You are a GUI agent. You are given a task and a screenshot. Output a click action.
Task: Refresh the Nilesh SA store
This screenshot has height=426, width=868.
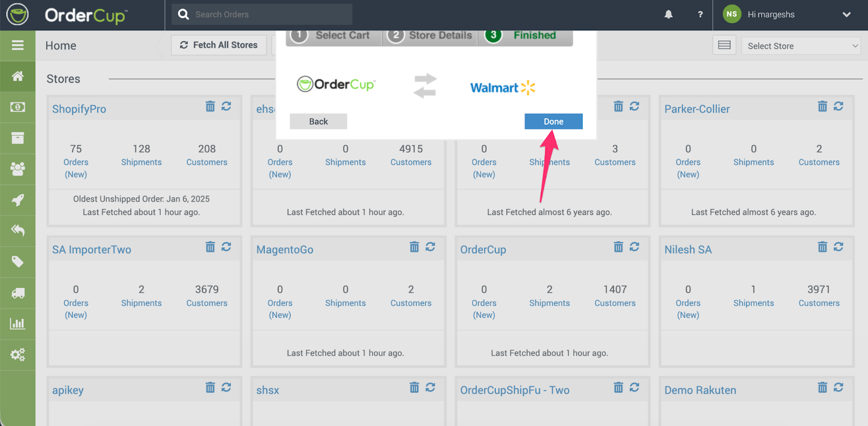(x=838, y=247)
